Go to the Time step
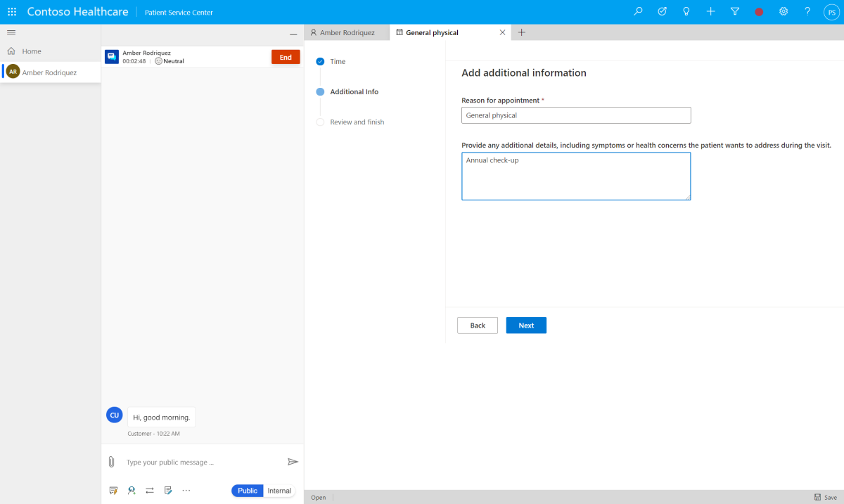Screen dimensions: 844x504 (x=331, y=61)
